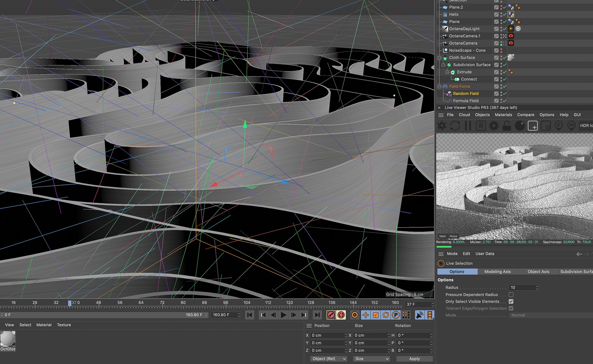Uncheck Only Select Visible Elements
Screen dimensions: 593x364
(x=511, y=301)
